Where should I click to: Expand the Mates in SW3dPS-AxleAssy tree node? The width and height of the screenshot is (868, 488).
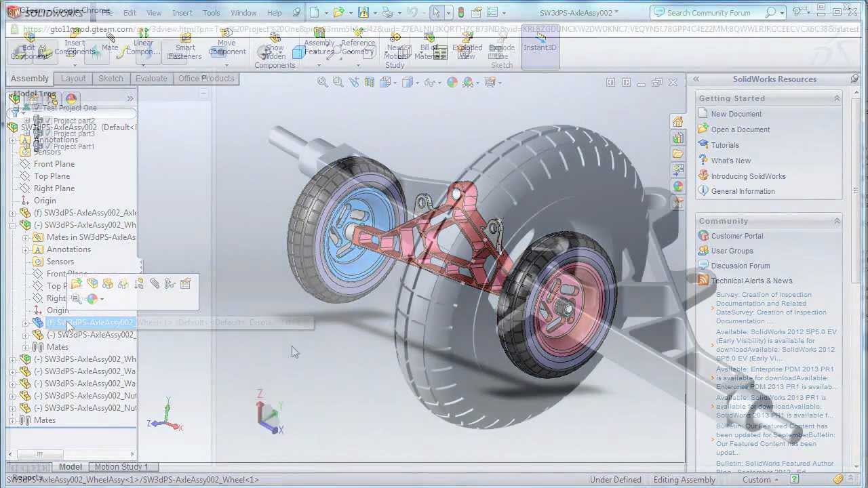point(26,237)
